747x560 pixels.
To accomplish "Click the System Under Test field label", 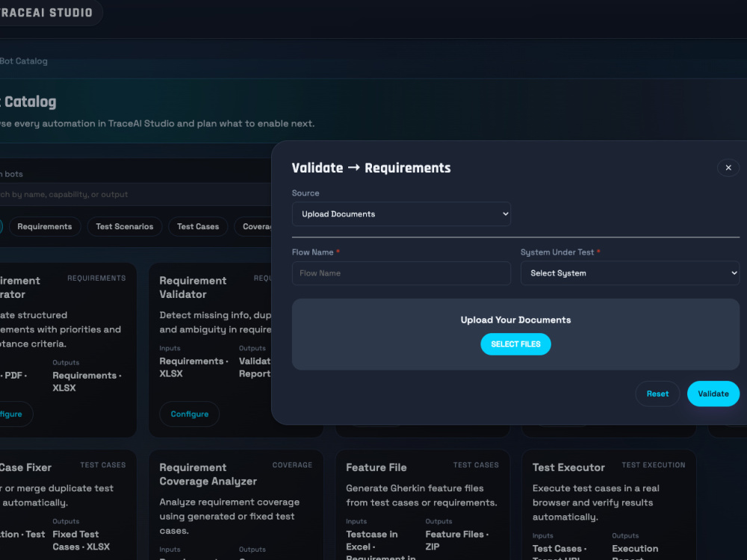I will (x=557, y=252).
